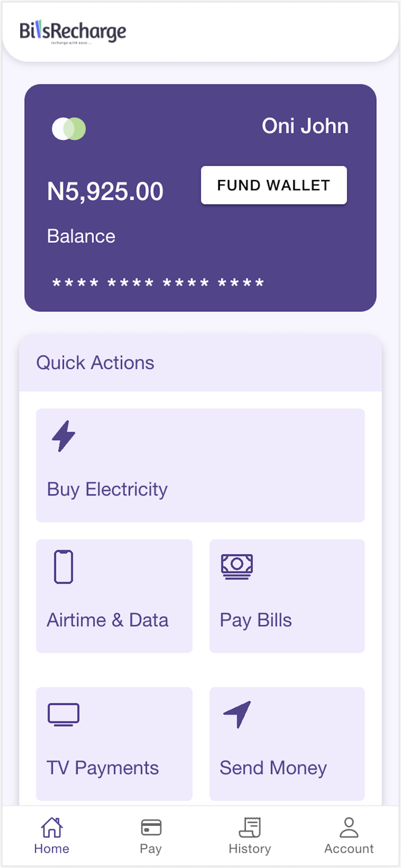Open the Buy Electricity quick action tile
The image size is (401, 868).
(200, 466)
